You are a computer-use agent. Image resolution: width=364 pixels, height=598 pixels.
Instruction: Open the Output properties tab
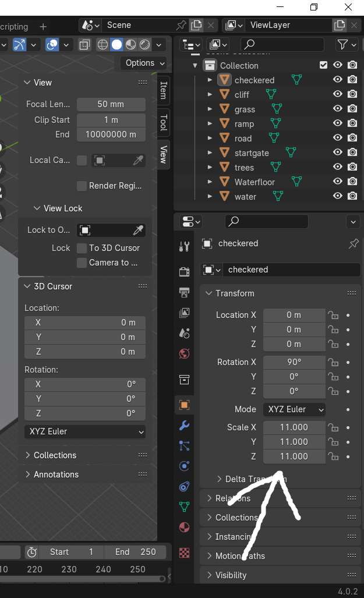(x=184, y=292)
